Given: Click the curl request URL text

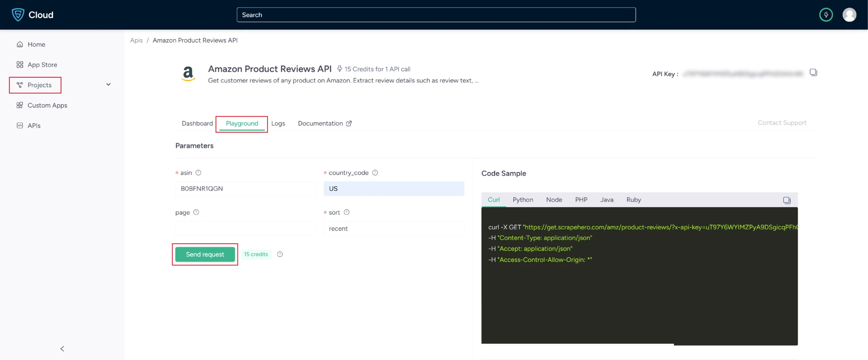Looking at the screenshot, I should 660,227.
